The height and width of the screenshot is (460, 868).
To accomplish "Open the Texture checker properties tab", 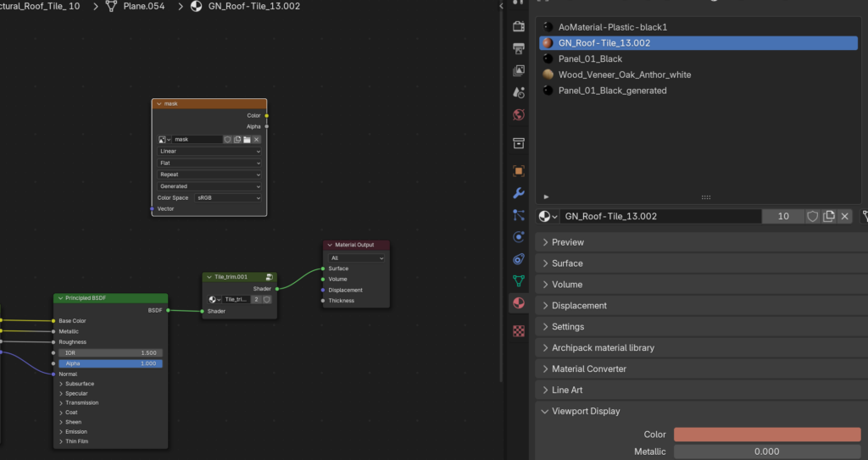I will coord(519,331).
